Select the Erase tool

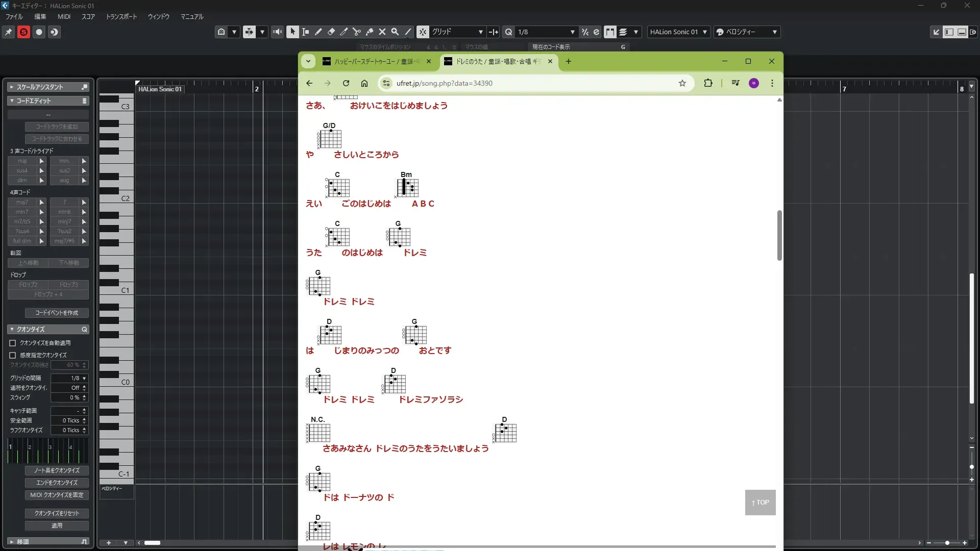point(331,32)
